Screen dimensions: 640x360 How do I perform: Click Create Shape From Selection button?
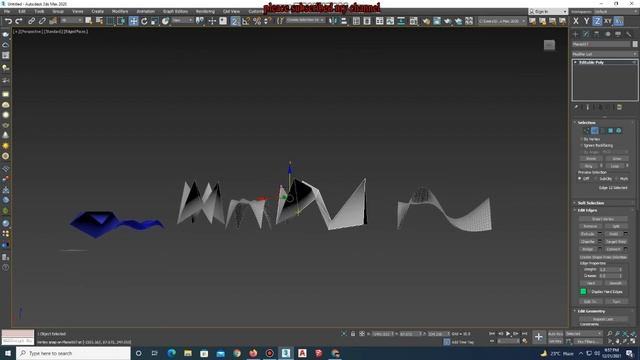coord(603,257)
